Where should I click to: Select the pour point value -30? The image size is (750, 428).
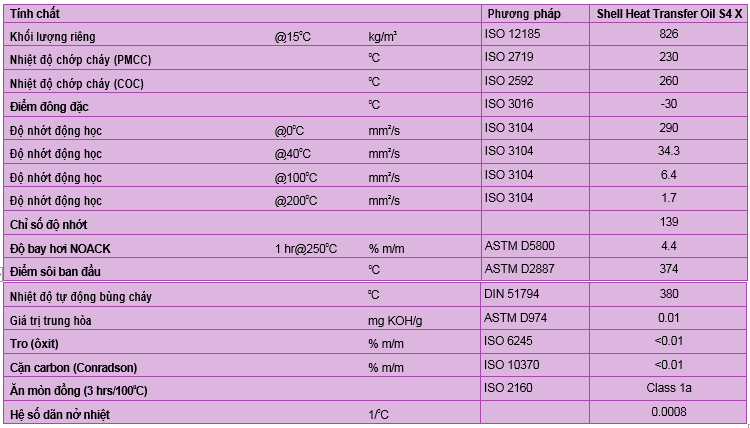pos(669,104)
